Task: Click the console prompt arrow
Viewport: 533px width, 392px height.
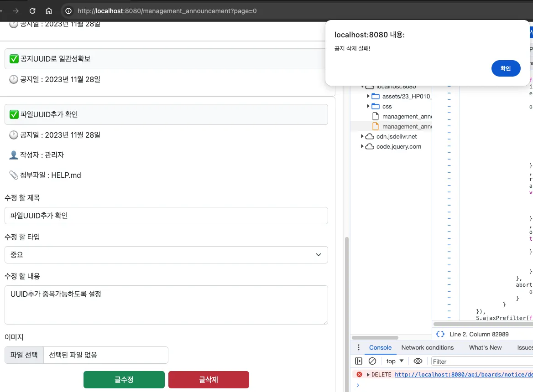Action: click(x=358, y=385)
